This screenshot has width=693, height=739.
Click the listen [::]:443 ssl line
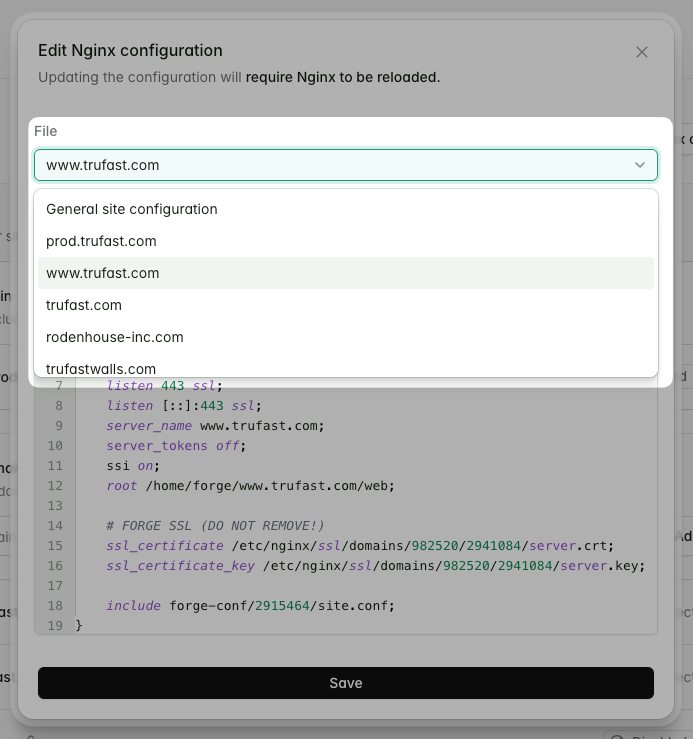184,406
